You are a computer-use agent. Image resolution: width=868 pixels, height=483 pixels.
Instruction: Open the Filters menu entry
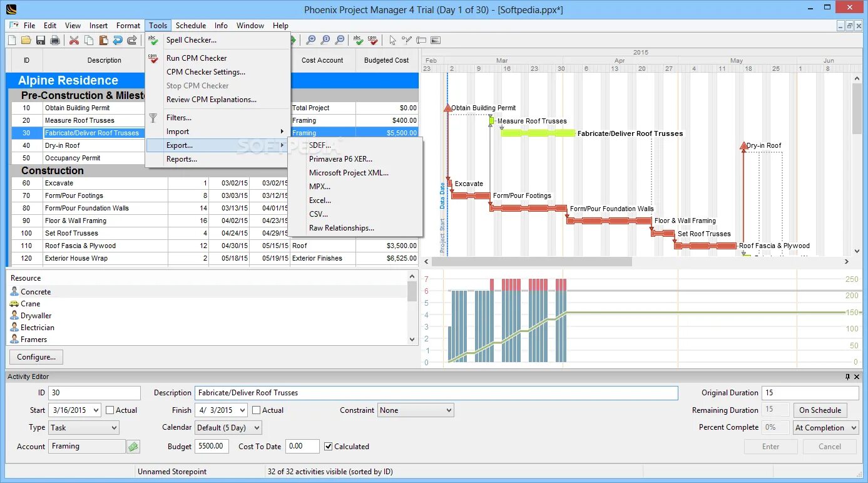[x=218, y=118]
